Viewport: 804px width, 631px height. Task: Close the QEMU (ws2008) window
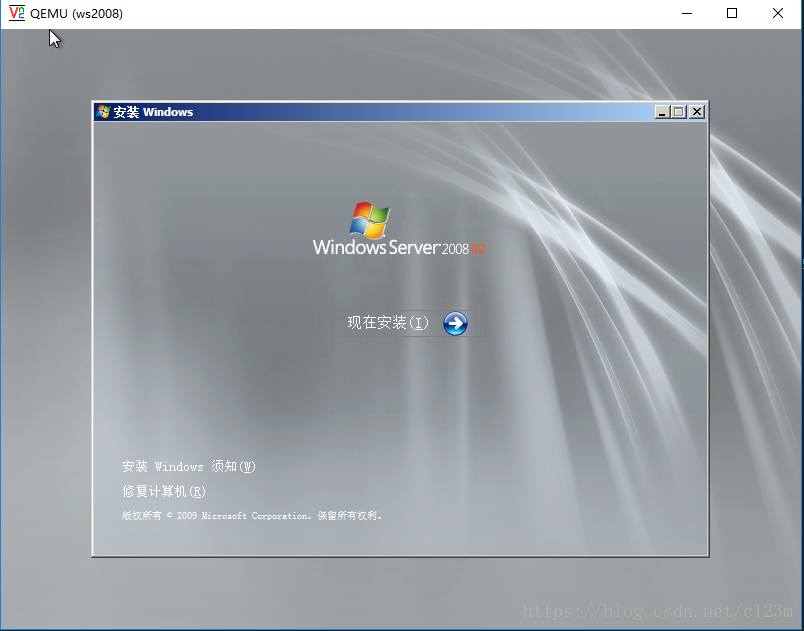point(778,13)
